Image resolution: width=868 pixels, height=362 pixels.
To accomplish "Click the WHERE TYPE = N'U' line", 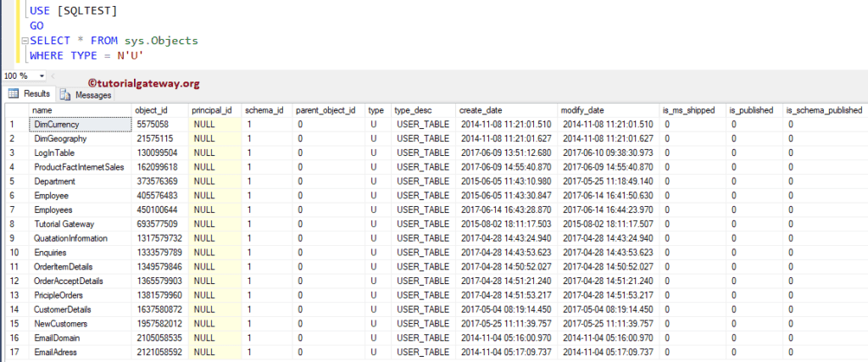I will coord(87,55).
